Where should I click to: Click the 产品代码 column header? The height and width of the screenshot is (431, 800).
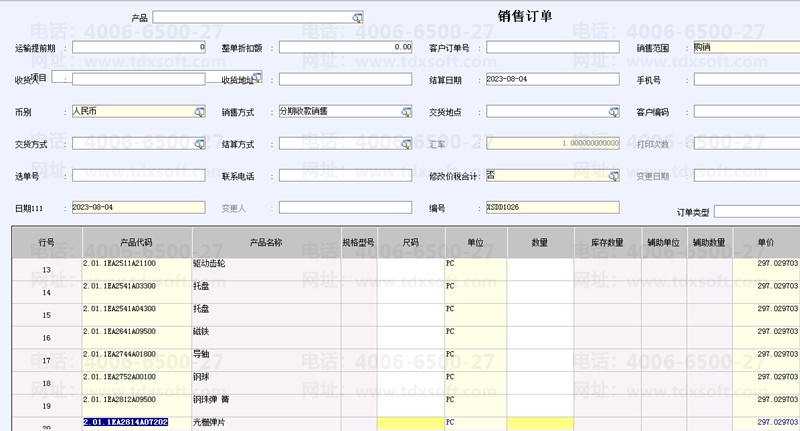click(x=137, y=242)
